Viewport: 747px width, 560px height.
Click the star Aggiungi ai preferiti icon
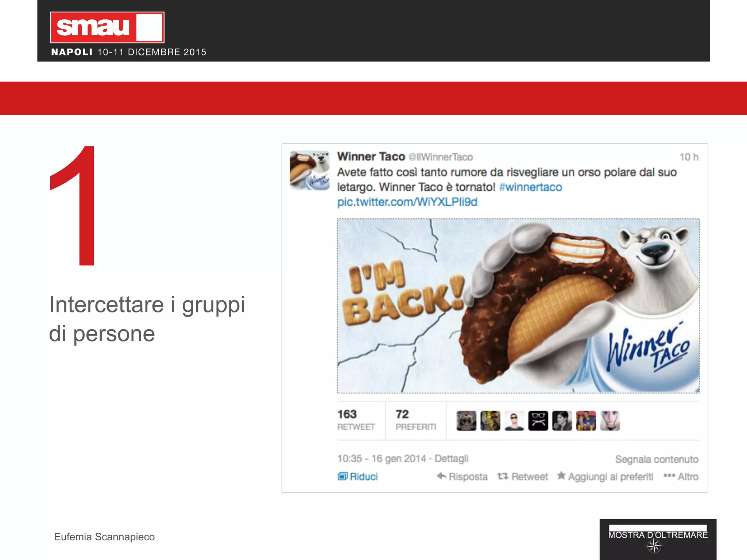tap(561, 475)
